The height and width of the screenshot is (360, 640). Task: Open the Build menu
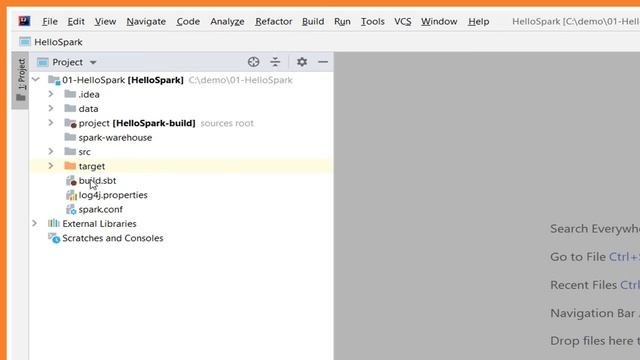(313, 21)
